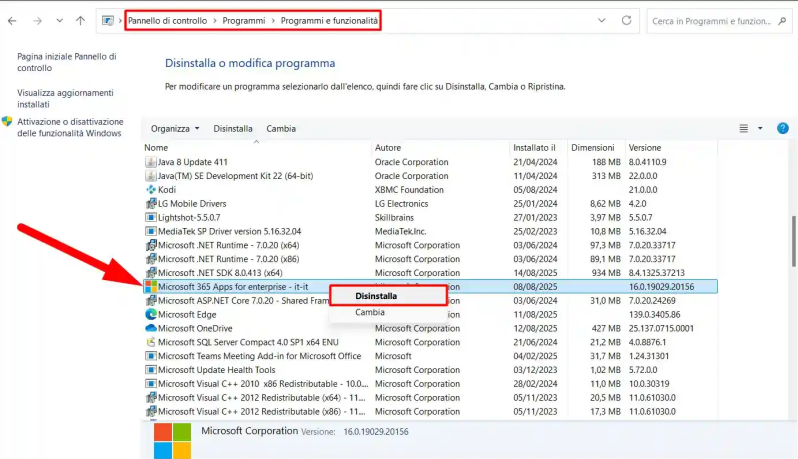This screenshot has width=798, height=459.
Task: Select the Microsoft Edge icon in list
Action: point(150,314)
